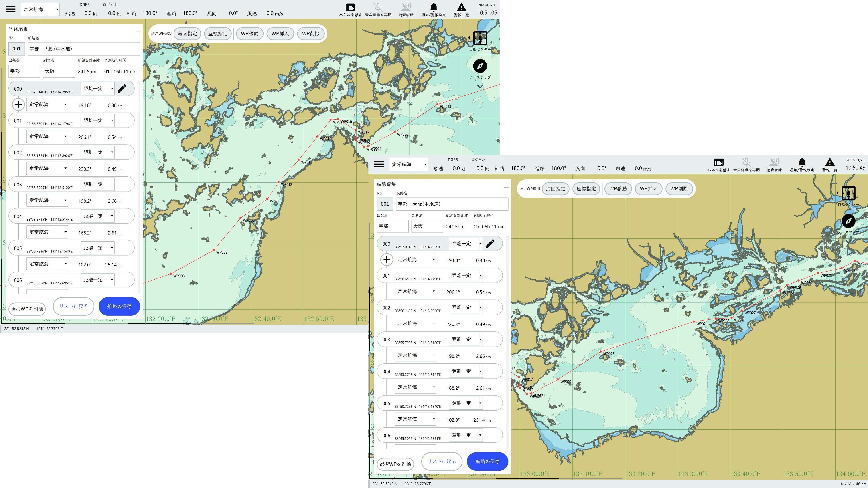Open hamburger menu in upper-left window
Viewport: 868px width, 488px height.
[x=10, y=9]
